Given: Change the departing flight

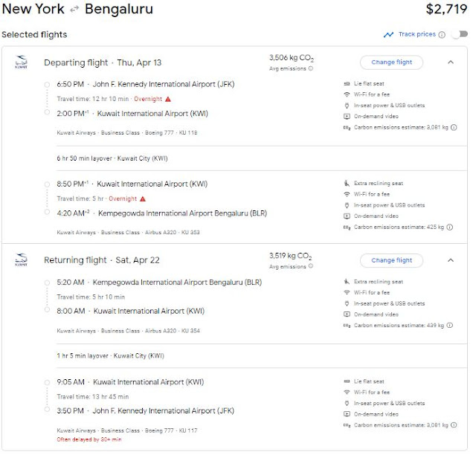Looking at the screenshot, I should tap(392, 62).
